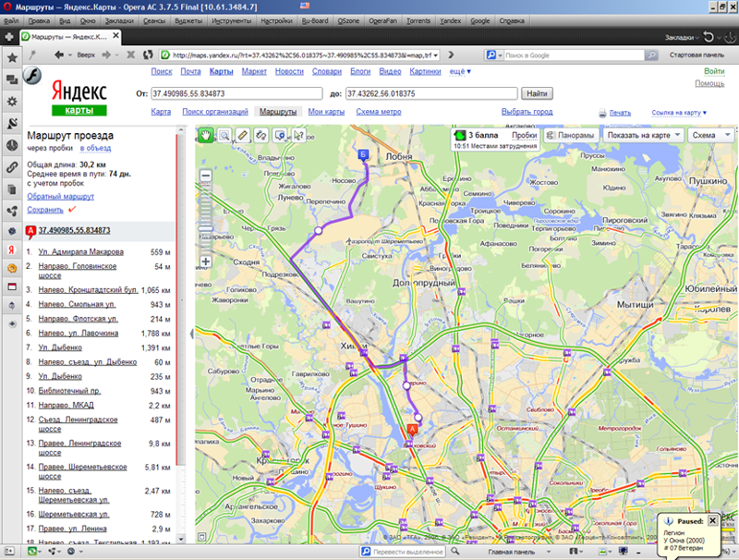Click the route end marker Б on map

coord(363,154)
